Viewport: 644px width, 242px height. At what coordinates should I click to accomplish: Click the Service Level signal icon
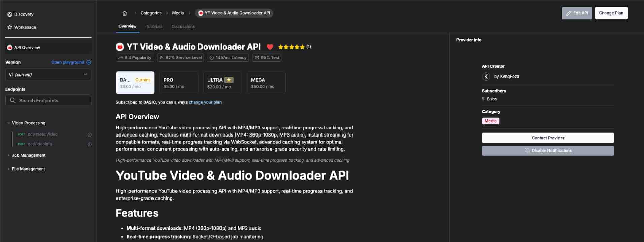162,58
